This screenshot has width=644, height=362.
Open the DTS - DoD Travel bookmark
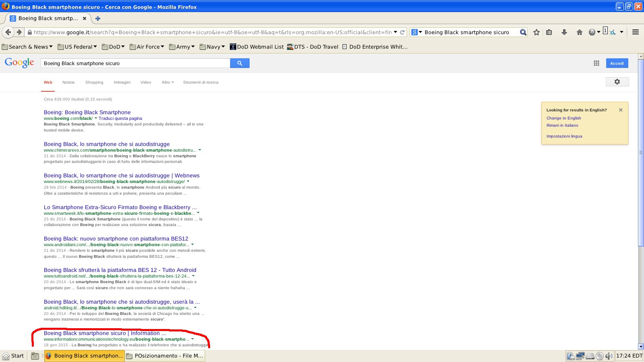click(313, 47)
